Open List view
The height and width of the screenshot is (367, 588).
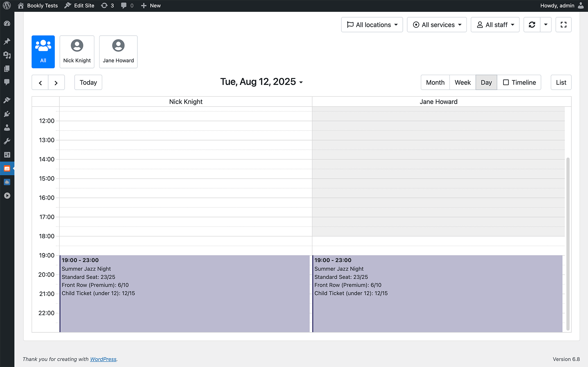[561, 82]
